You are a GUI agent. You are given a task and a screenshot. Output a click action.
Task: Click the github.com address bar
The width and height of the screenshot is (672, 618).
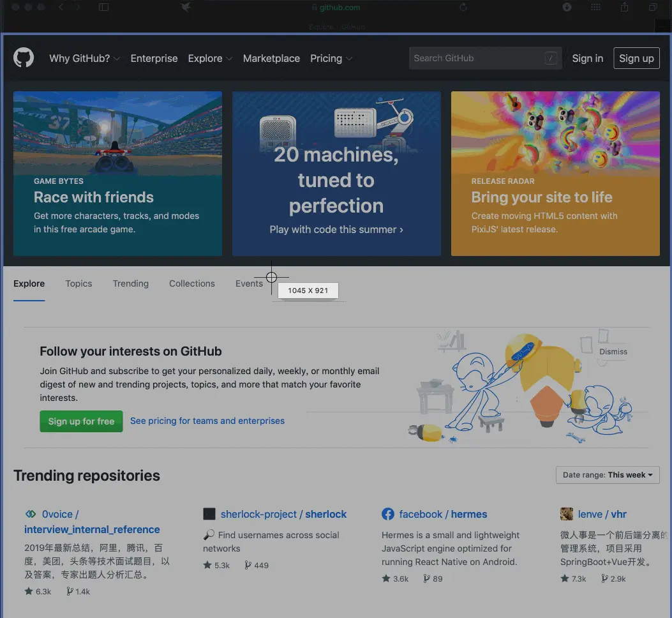(x=336, y=7)
